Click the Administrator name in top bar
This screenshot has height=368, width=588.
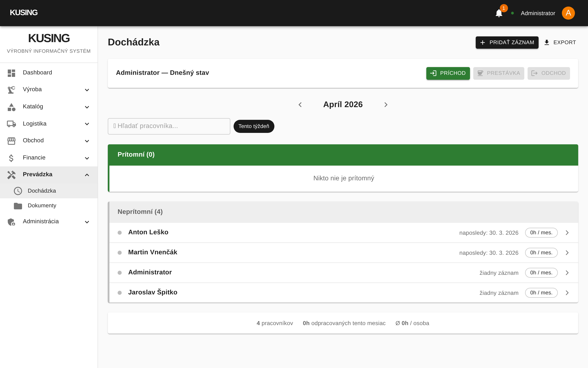tap(538, 13)
